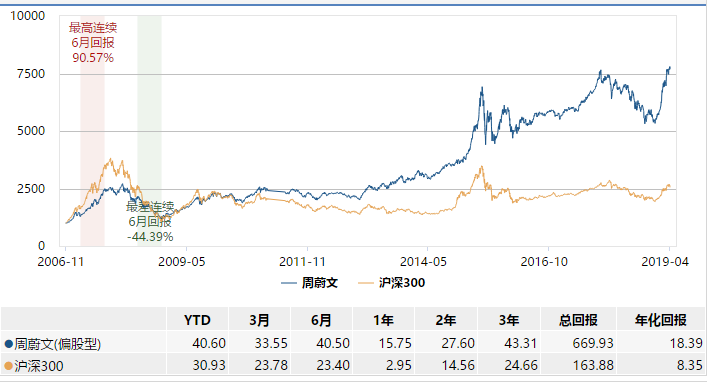Select the 3月 column header
Viewport: 707px width, 382px height.
coord(259,320)
